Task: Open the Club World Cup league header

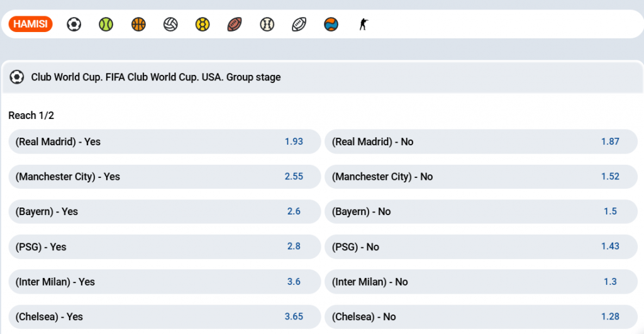Action: click(x=323, y=77)
